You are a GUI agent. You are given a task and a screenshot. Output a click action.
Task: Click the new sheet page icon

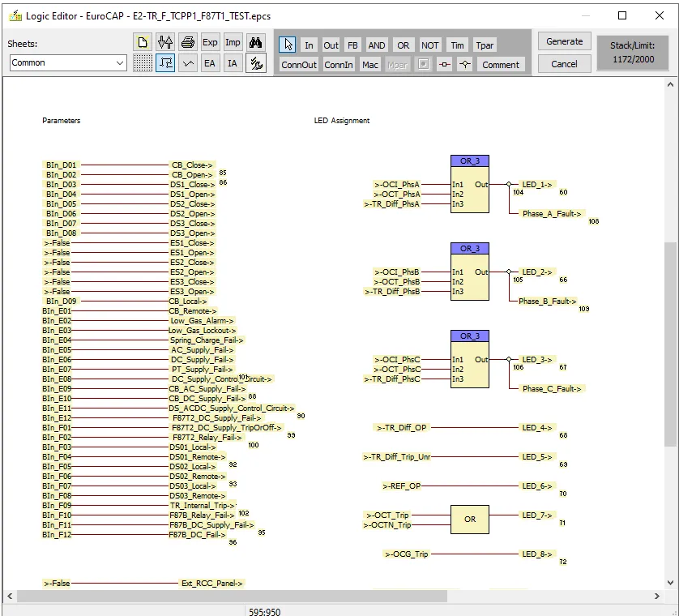[143, 42]
